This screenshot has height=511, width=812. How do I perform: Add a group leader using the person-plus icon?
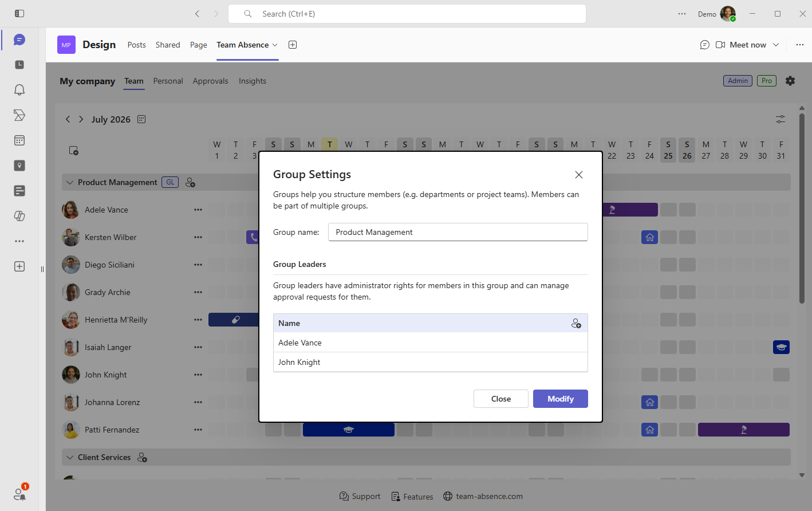click(x=576, y=324)
